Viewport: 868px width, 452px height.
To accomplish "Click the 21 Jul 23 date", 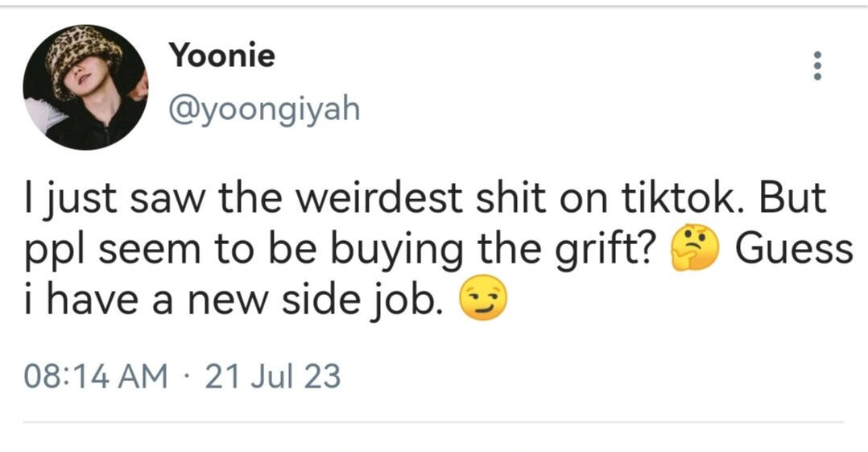I will [x=273, y=376].
